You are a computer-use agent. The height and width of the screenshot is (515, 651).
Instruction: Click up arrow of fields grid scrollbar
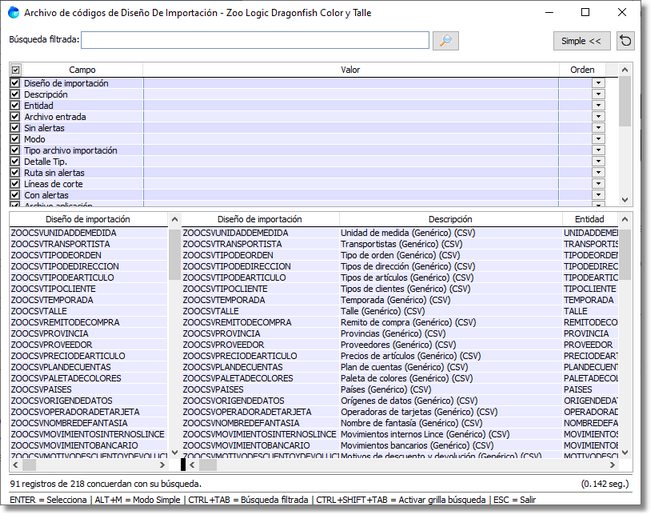(x=625, y=70)
